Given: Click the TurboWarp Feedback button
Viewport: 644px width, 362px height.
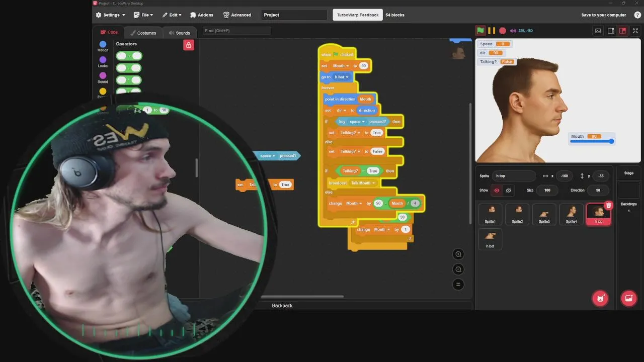Looking at the screenshot, I should 358,15.
